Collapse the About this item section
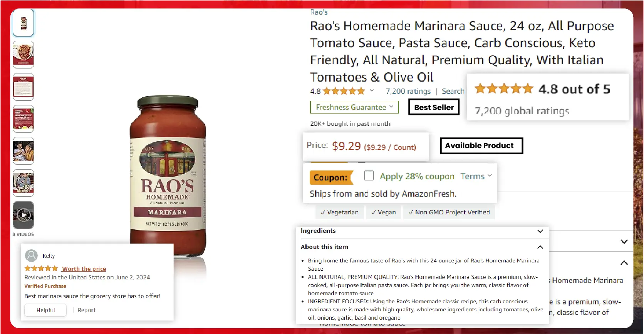The image size is (644, 334). pyautogui.click(x=540, y=247)
